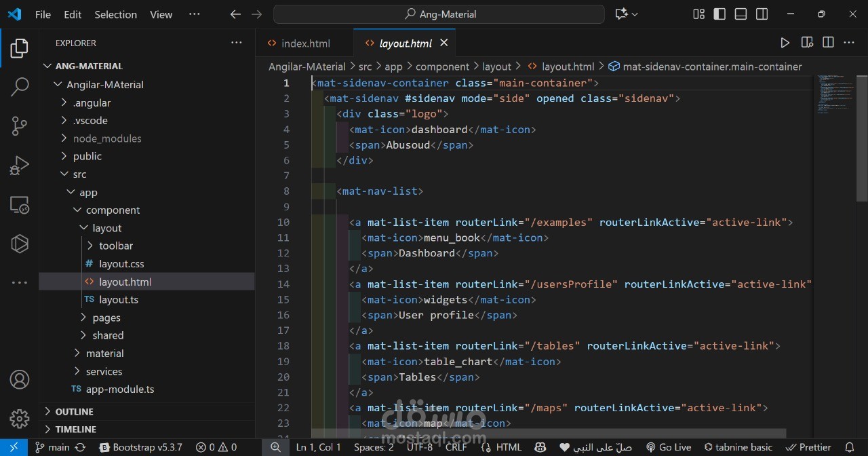Expand the TIMELINE section
Screen dimensions: 868x456
click(76, 429)
